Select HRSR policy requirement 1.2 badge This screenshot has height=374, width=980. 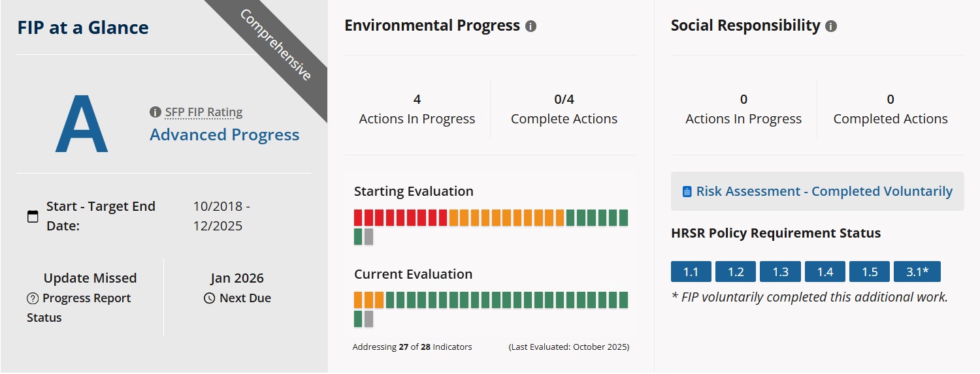736,272
